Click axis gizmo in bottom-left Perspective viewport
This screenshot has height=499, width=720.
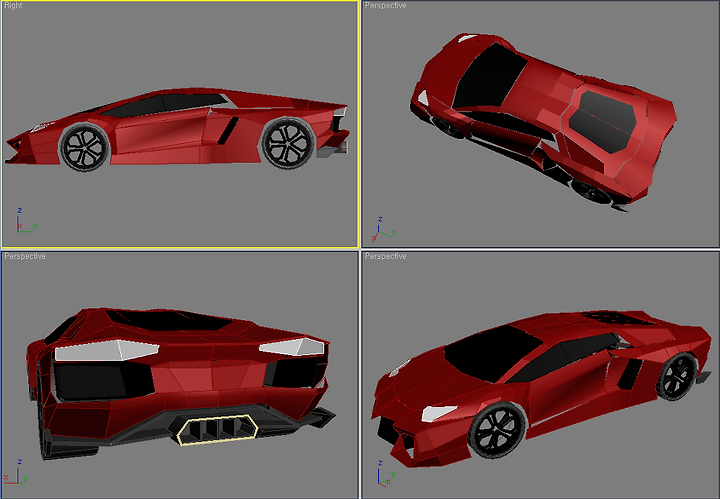click(x=16, y=471)
